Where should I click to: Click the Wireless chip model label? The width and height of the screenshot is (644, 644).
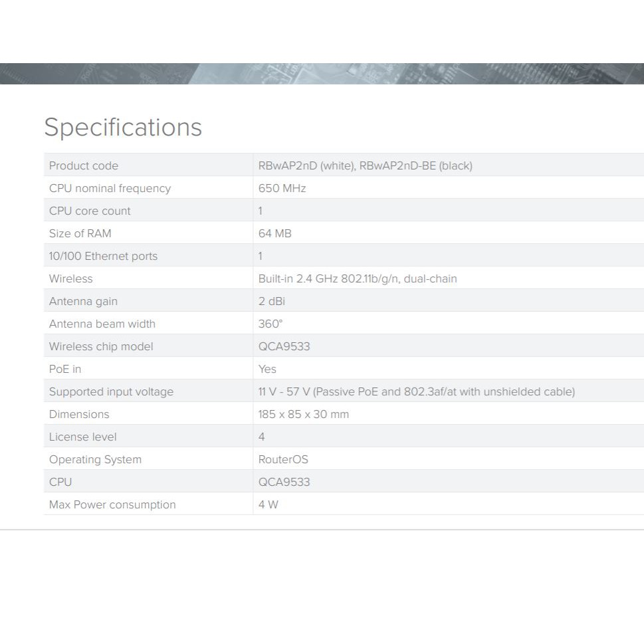coord(101,346)
